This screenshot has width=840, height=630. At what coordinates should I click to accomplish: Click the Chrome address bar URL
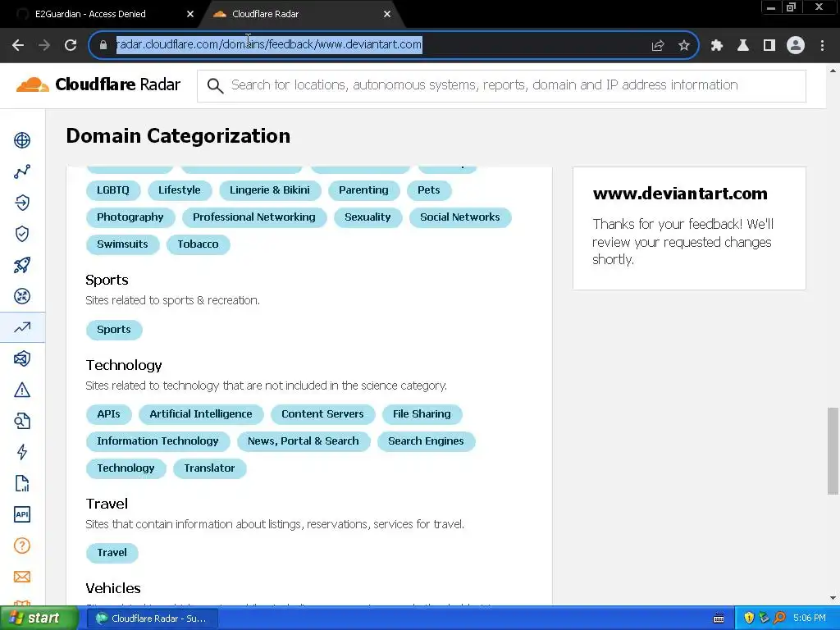(x=269, y=44)
